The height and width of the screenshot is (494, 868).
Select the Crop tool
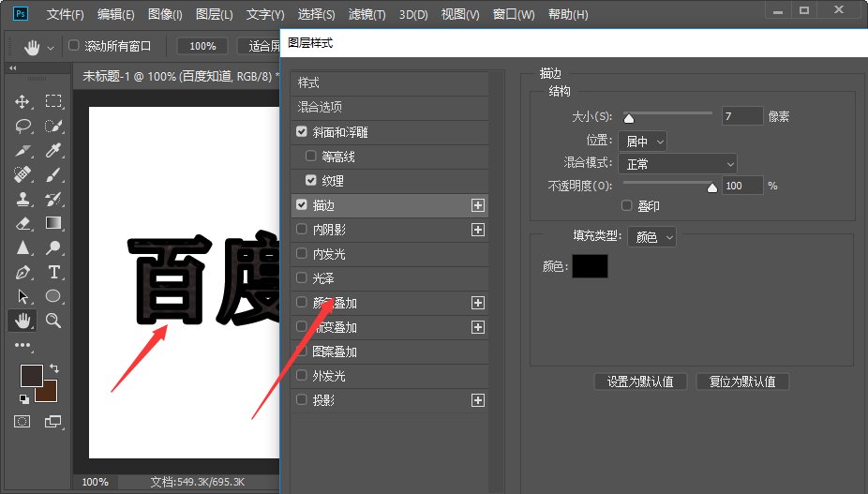point(22,150)
